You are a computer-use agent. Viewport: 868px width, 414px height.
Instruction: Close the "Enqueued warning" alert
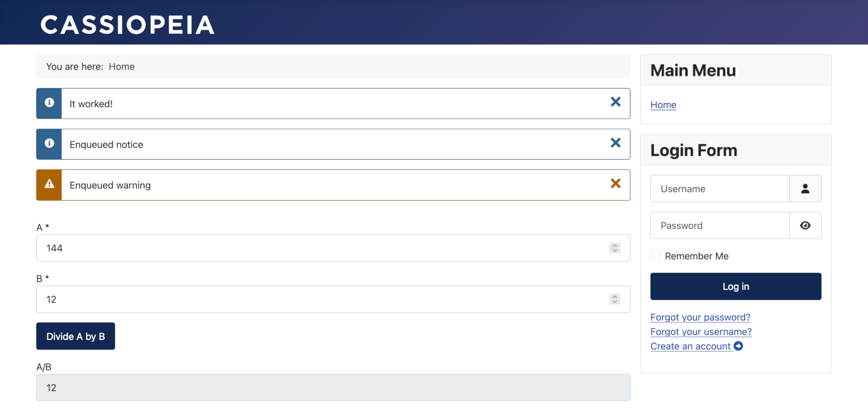615,184
